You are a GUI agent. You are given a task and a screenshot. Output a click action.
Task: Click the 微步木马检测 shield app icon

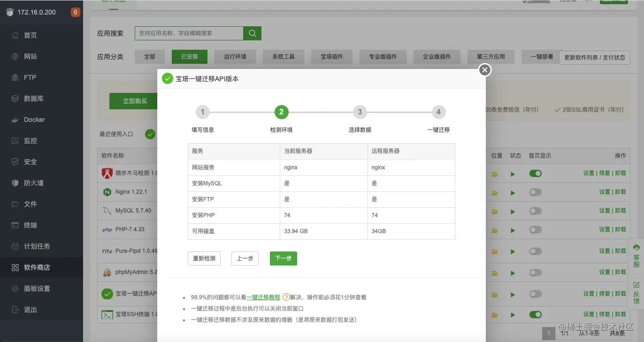coord(107,173)
